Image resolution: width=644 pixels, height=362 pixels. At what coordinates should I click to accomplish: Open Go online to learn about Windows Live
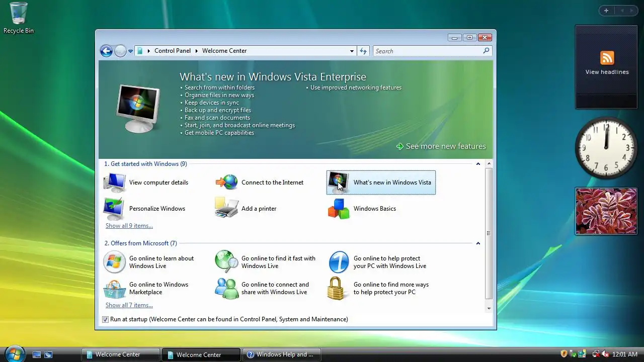click(x=148, y=262)
